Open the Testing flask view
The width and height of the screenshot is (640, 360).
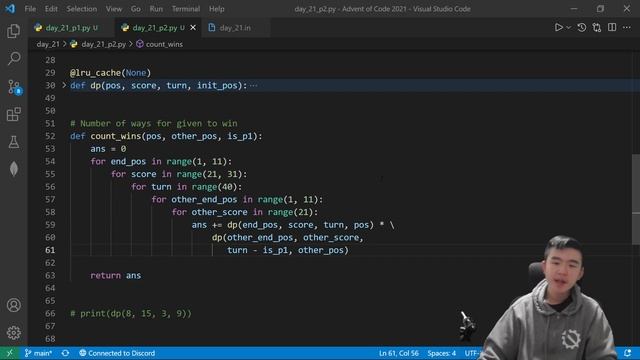(13, 142)
